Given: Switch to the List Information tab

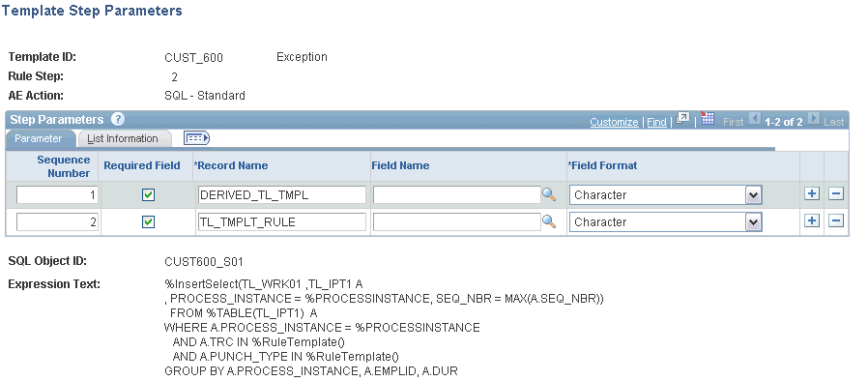Looking at the screenshot, I should click(x=123, y=138).
